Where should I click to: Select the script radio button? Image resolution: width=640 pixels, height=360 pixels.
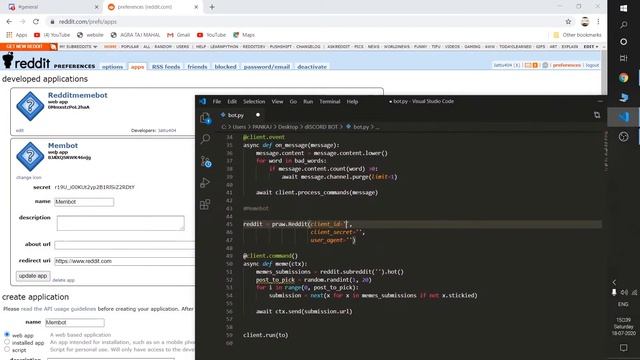[7, 349]
